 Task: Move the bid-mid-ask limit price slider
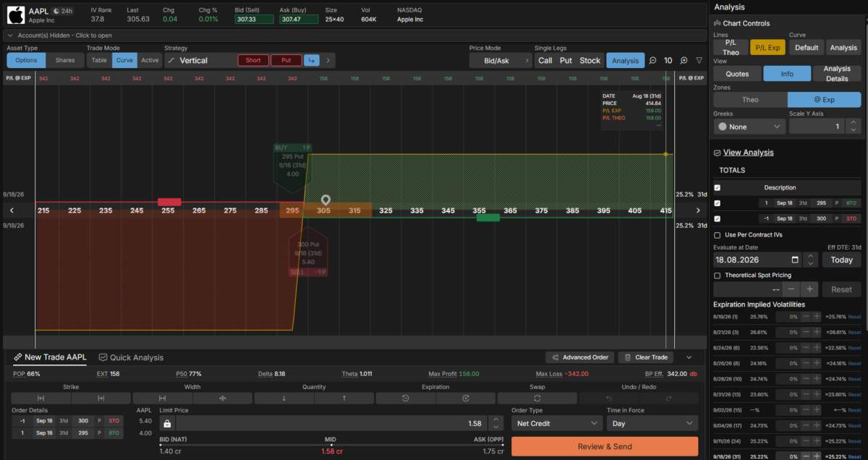click(331, 445)
